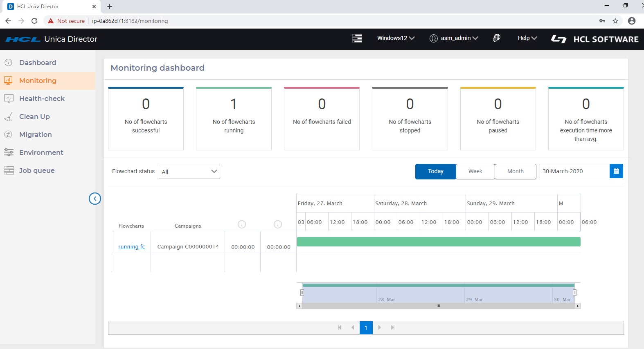644x349 pixels.
Task: Select page 1 in the pagination
Action: click(x=366, y=327)
